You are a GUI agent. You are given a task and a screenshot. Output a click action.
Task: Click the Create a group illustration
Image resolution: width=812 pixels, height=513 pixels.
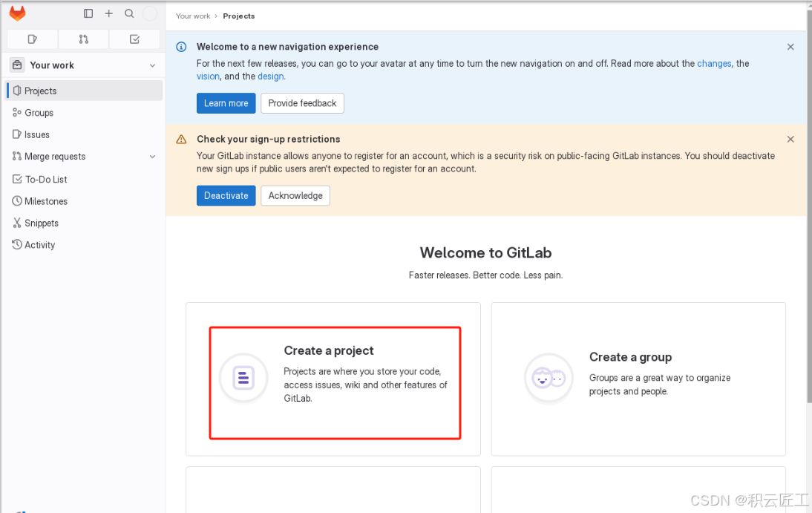549,379
